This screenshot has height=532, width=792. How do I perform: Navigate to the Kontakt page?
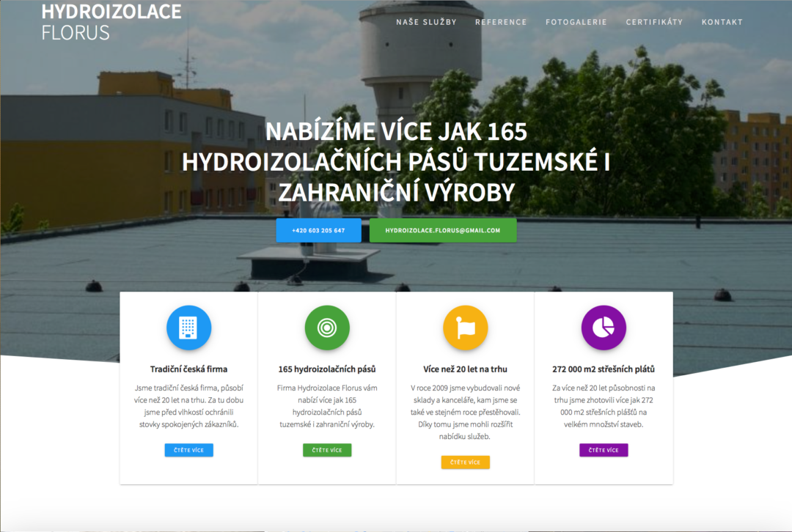click(722, 22)
